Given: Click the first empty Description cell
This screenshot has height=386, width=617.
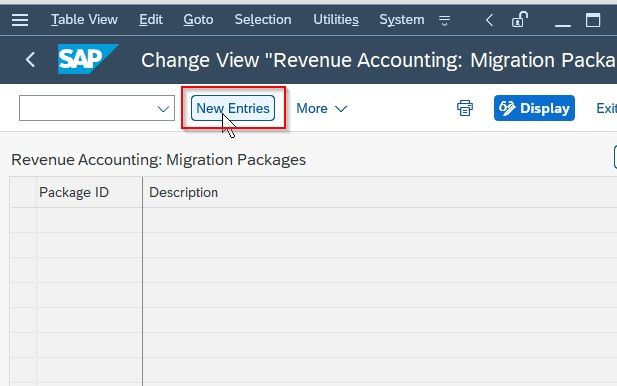Looking at the screenshot, I should pos(380,220).
